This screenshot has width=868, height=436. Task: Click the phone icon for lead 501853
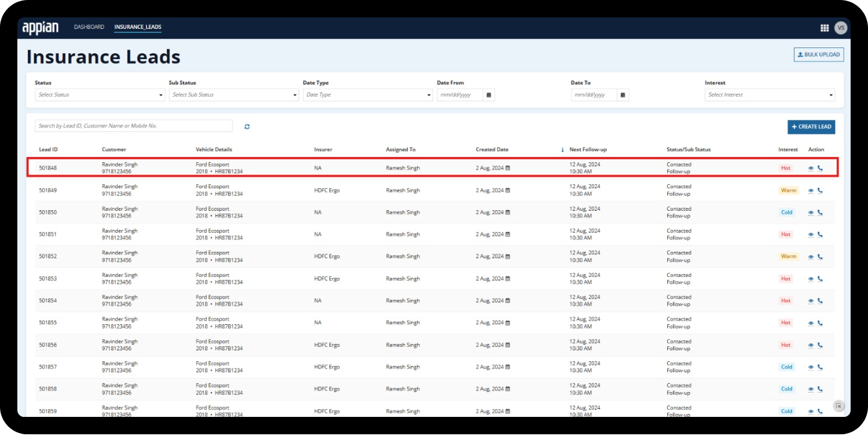[x=820, y=279]
